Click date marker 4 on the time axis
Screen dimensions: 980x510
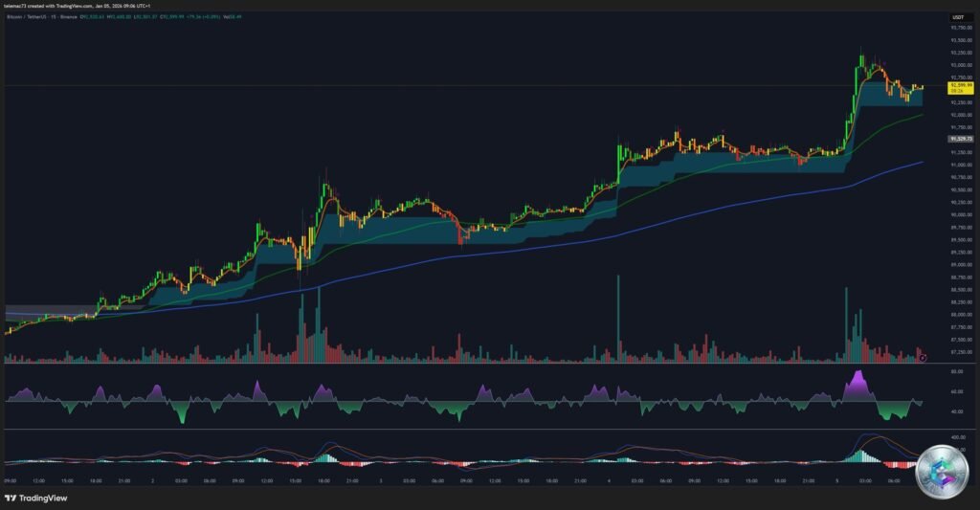pyautogui.click(x=609, y=481)
